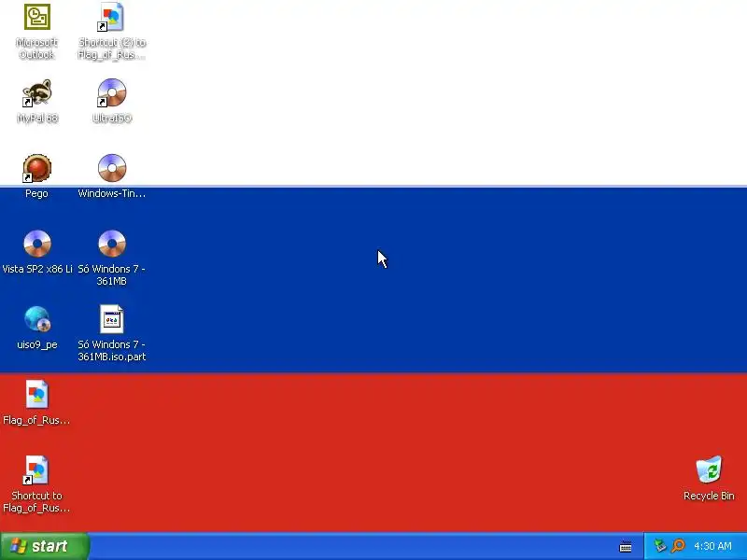Click the 'Microsoft Outlook' label text
The width and height of the screenshot is (747, 560).
tap(36, 49)
